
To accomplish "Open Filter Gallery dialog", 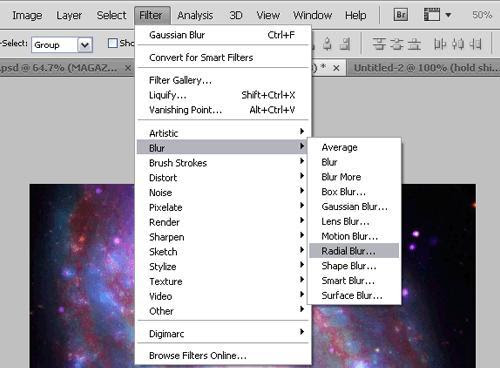I will [x=223, y=80].
